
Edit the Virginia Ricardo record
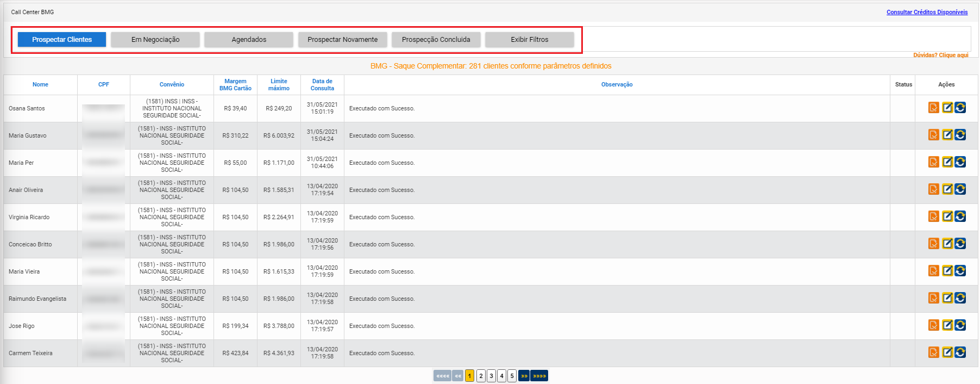coord(947,216)
